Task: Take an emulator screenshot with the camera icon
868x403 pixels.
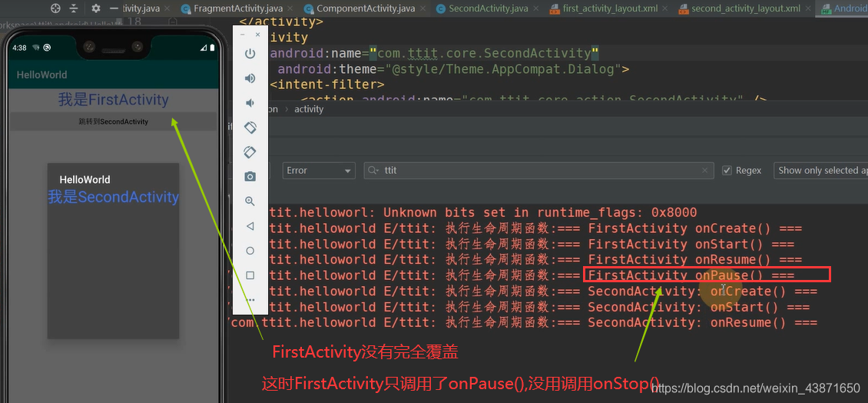Action: 250,177
